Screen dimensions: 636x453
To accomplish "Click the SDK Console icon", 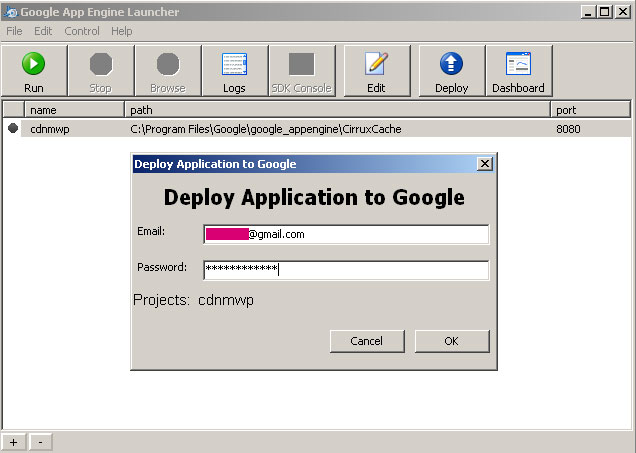I will 301,64.
